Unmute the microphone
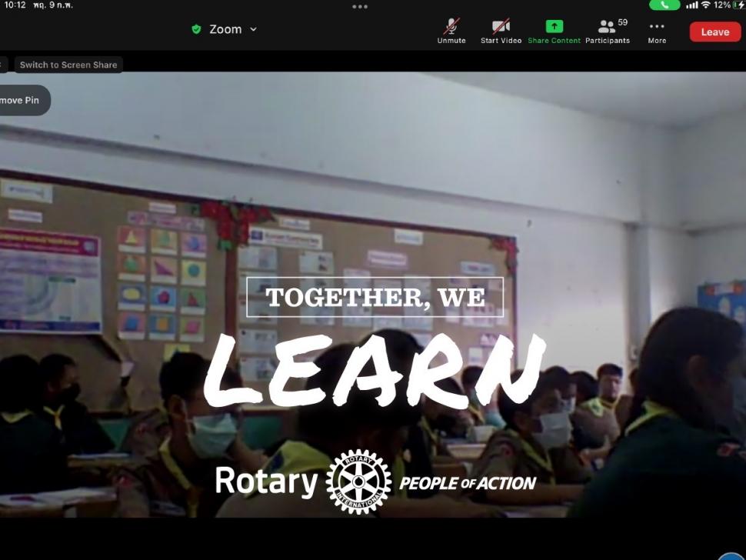The width and height of the screenshot is (746, 560). (x=451, y=32)
